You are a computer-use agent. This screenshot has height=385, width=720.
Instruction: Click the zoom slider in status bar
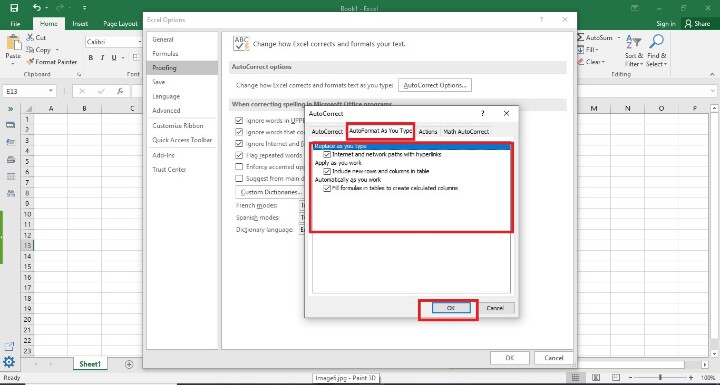(x=660, y=377)
